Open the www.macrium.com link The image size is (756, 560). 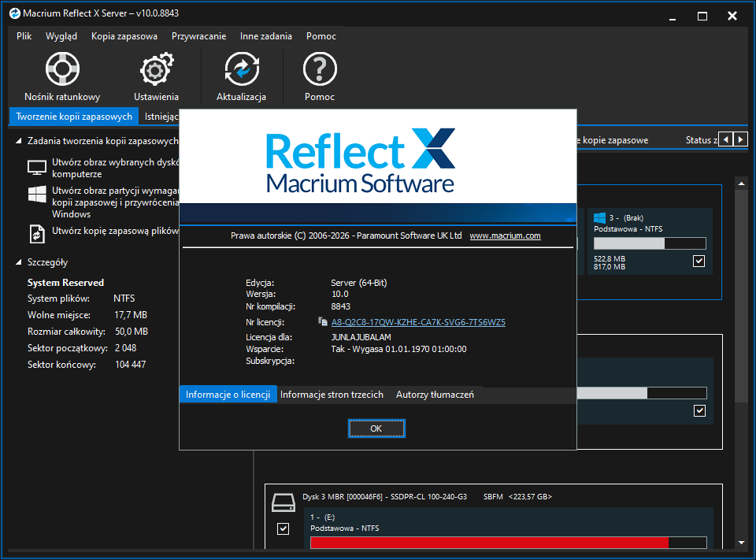coord(505,235)
